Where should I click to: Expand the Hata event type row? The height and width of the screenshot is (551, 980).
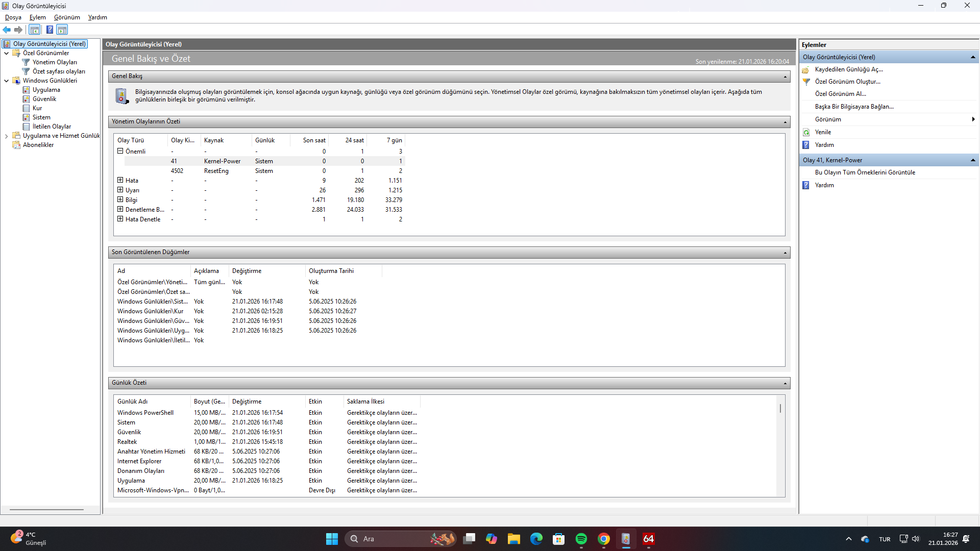pos(120,180)
